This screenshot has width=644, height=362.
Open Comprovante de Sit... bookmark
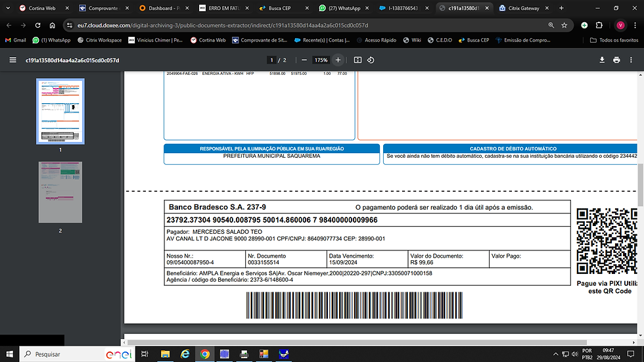point(260,40)
